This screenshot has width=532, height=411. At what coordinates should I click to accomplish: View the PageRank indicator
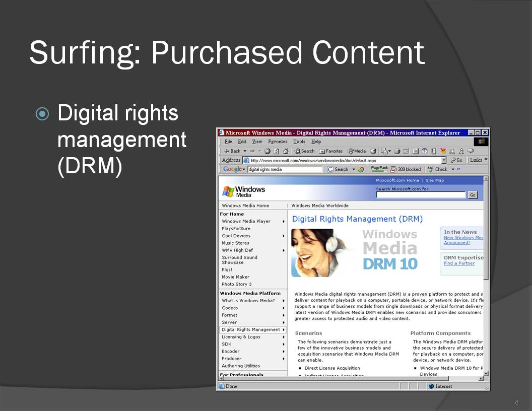[x=379, y=169]
